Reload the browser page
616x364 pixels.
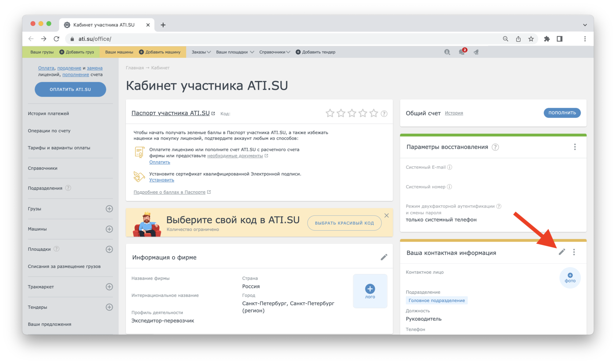coord(56,39)
